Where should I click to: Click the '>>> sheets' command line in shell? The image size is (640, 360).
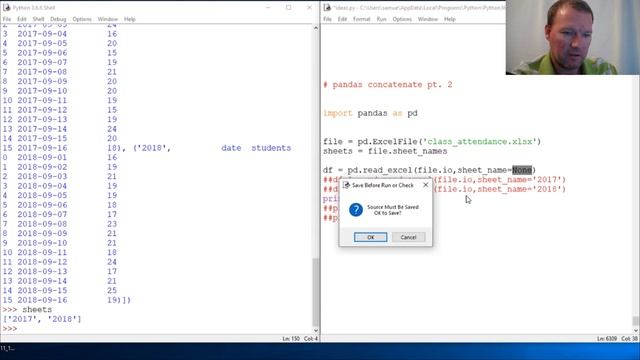(x=27, y=309)
